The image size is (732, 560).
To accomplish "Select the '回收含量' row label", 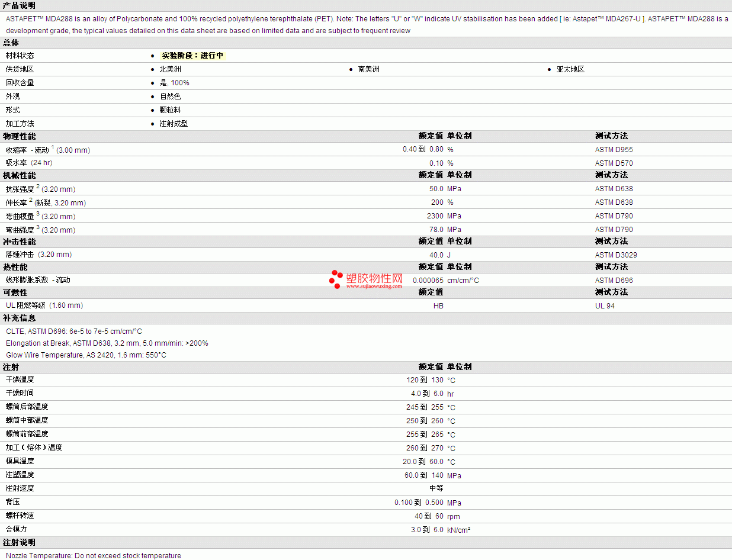I will coord(20,83).
